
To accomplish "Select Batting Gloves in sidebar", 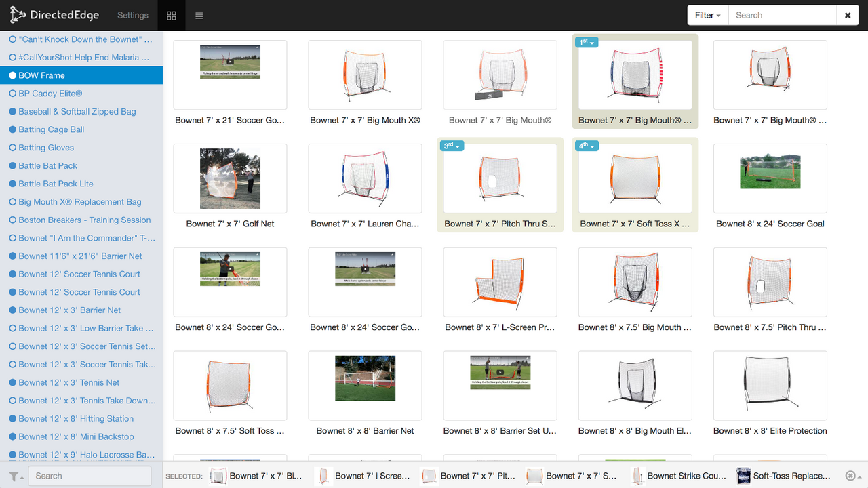I will 81,148.
